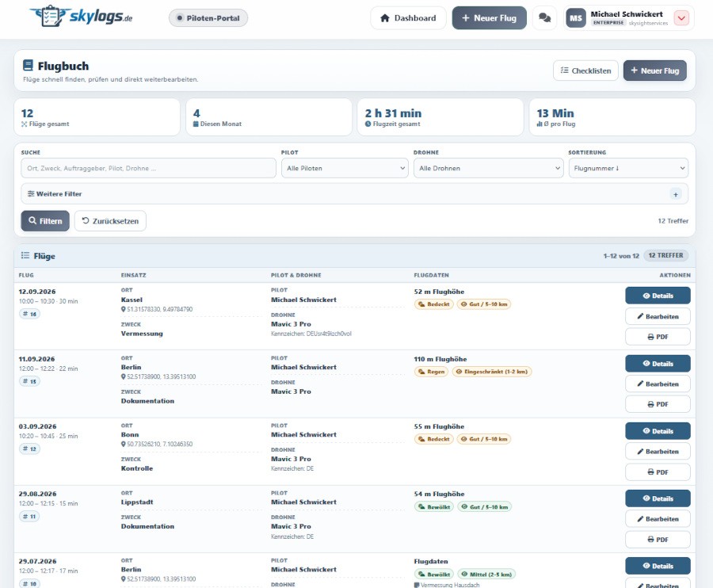This screenshot has width=713, height=588.
Task: Click the Lippstadt location name
Action: point(137,502)
